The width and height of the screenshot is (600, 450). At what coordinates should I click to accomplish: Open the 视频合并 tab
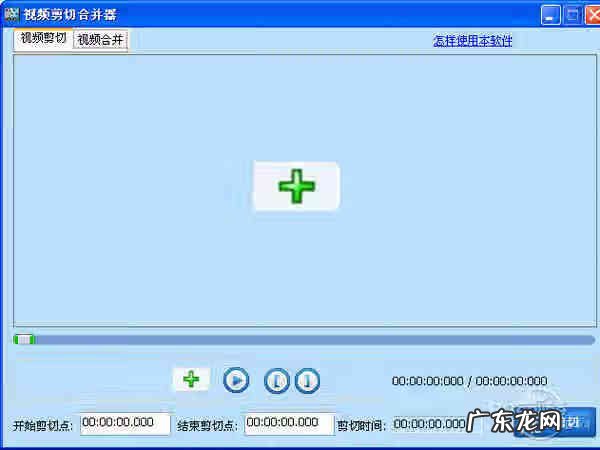tap(100, 40)
